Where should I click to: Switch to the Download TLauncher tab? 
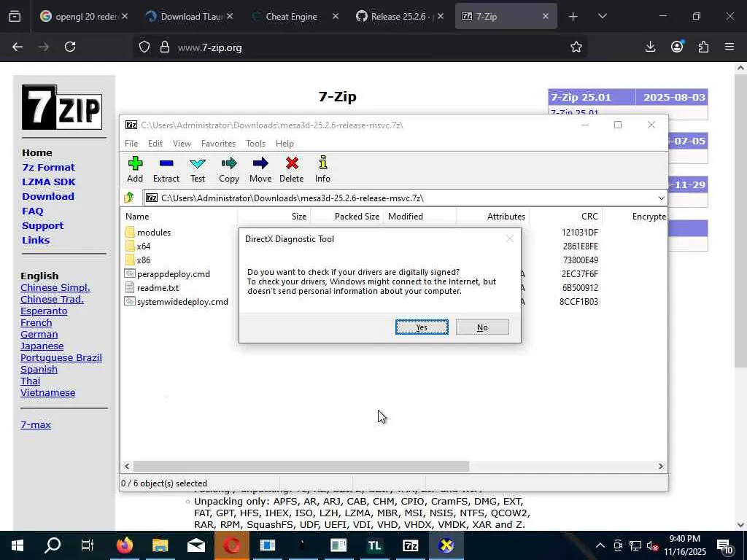point(187,16)
